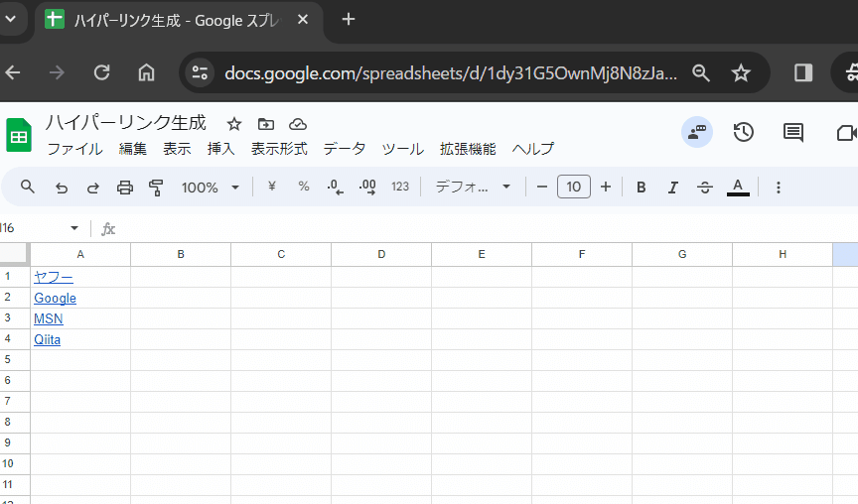Follow the Qiita hyperlink

click(x=47, y=339)
